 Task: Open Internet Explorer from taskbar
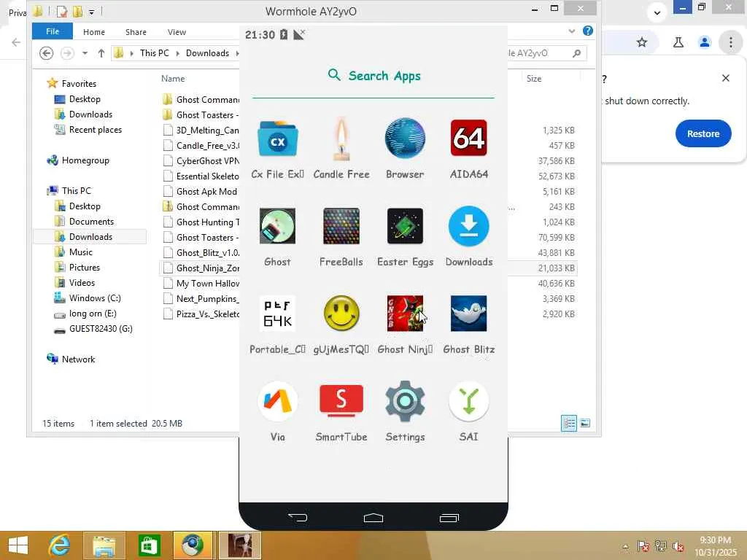(x=59, y=545)
